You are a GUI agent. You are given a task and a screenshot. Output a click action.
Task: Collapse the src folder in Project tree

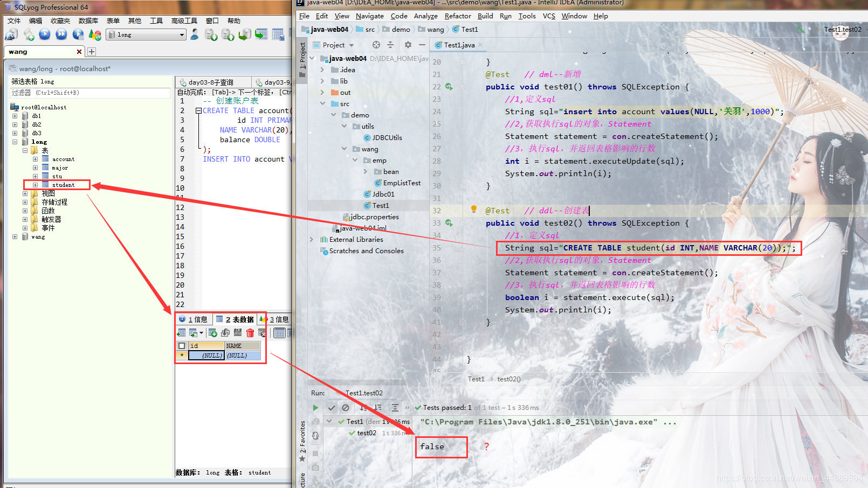click(x=322, y=103)
